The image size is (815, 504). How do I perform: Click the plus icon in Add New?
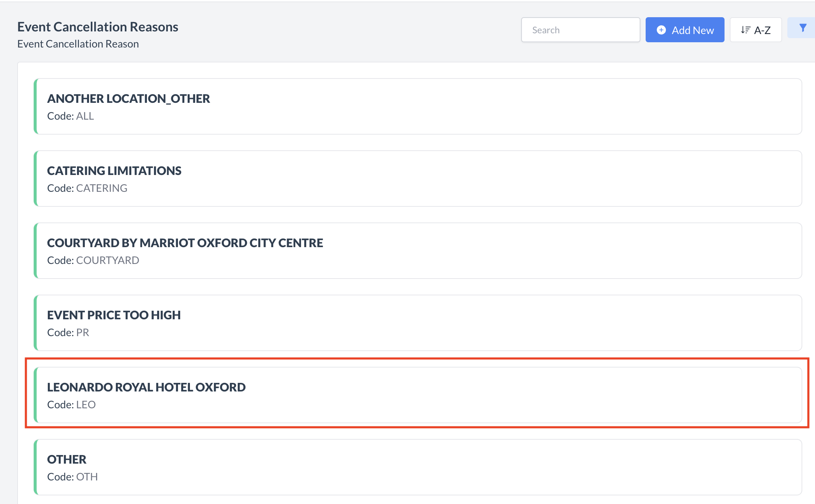pyautogui.click(x=661, y=30)
